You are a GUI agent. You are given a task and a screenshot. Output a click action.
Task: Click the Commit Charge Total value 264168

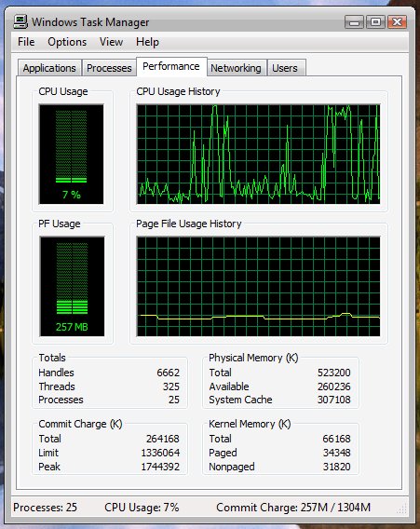tap(163, 439)
